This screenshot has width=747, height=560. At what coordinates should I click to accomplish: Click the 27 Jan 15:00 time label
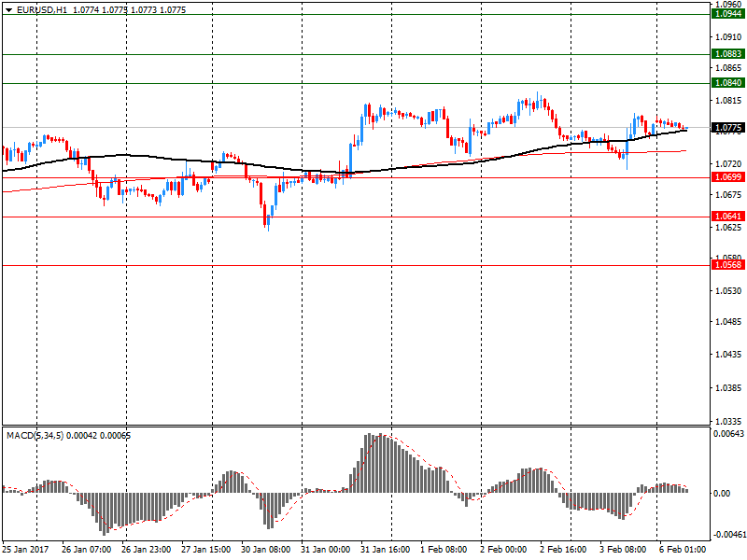pos(205,550)
